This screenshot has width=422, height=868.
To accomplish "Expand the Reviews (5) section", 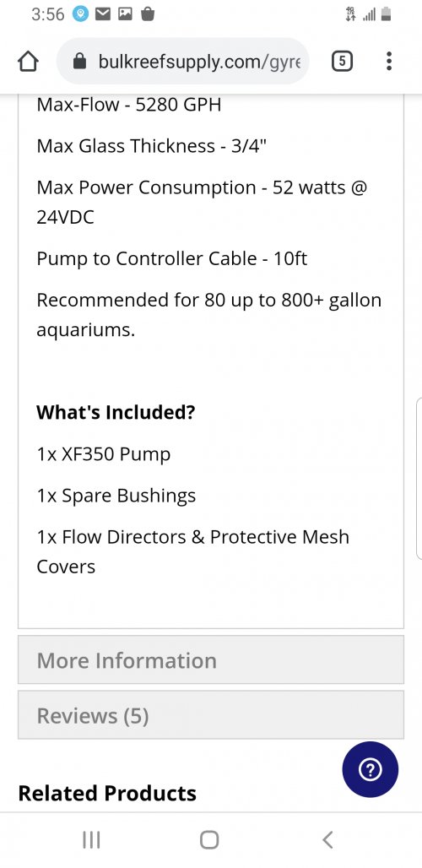I will coord(211,714).
